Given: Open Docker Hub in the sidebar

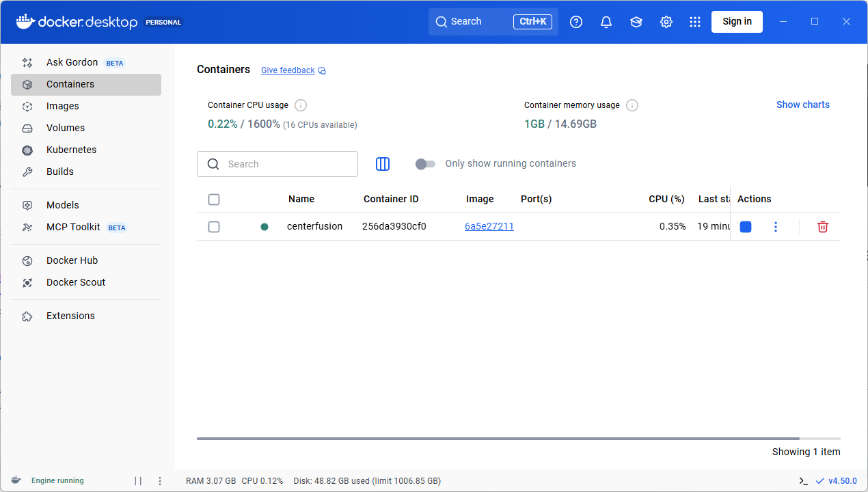Looking at the screenshot, I should pyautogui.click(x=86, y=260).
